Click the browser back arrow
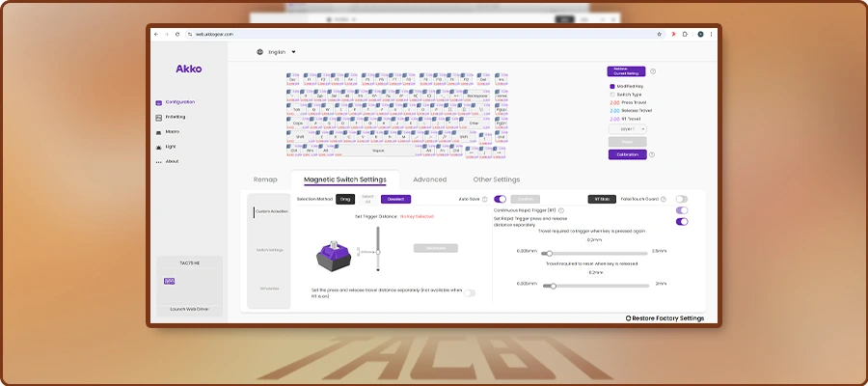Image resolution: width=868 pixels, height=386 pixels. pyautogui.click(x=156, y=34)
